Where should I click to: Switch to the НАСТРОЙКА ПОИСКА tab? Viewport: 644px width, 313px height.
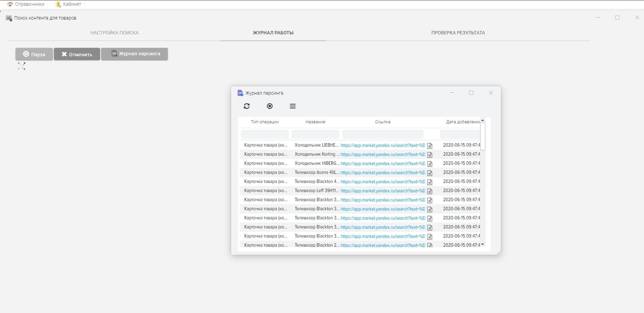coord(115,33)
